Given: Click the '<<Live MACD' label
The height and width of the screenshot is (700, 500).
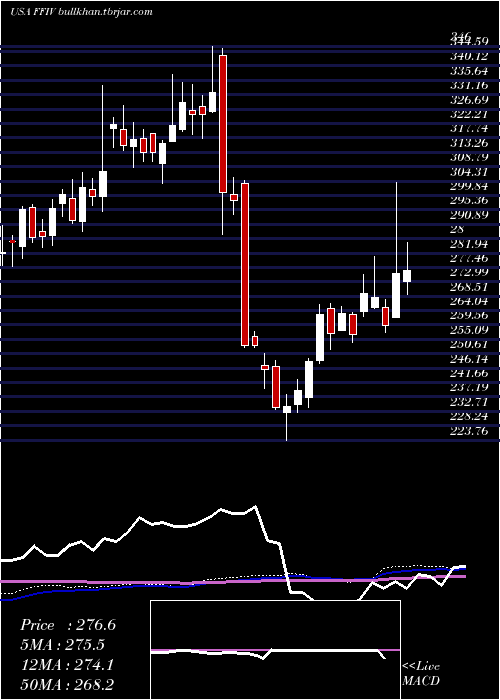Looking at the screenshot, I should 421,674.
